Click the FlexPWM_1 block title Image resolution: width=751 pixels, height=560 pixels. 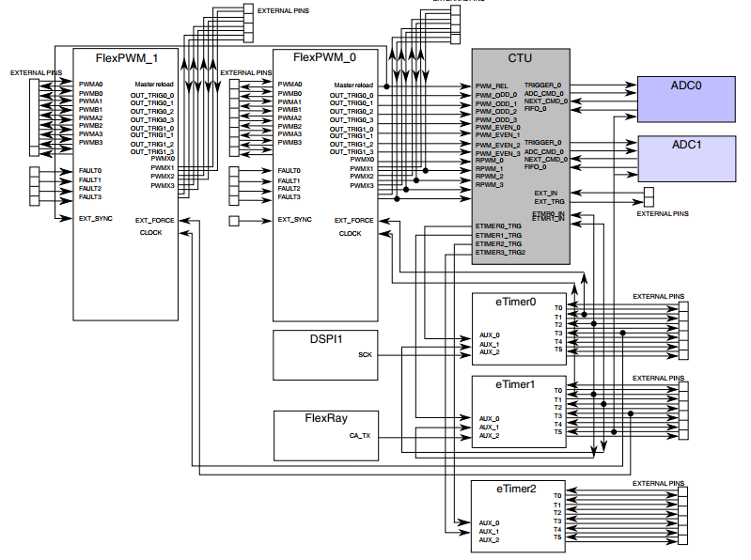click(127, 58)
